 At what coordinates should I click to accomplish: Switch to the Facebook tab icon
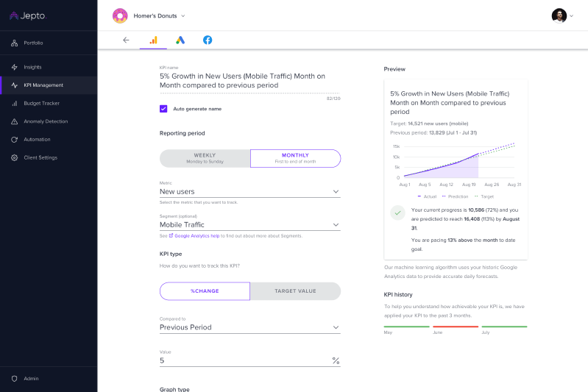208,40
